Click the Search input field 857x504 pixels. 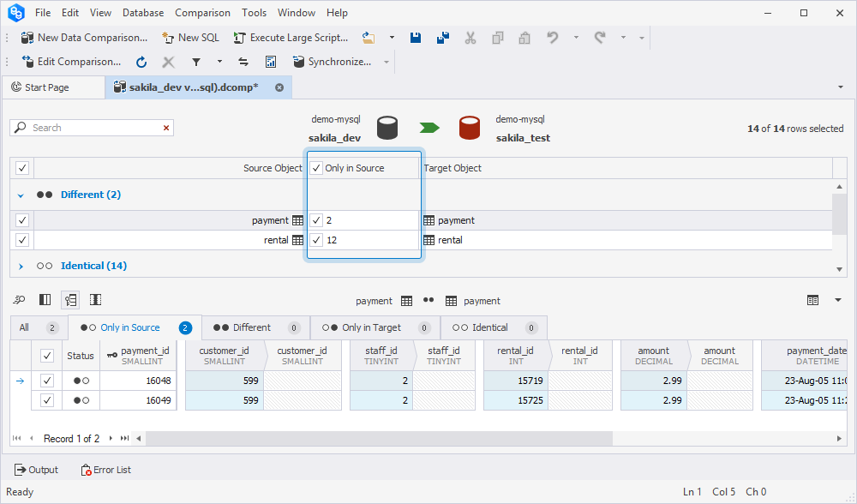coord(94,128)
